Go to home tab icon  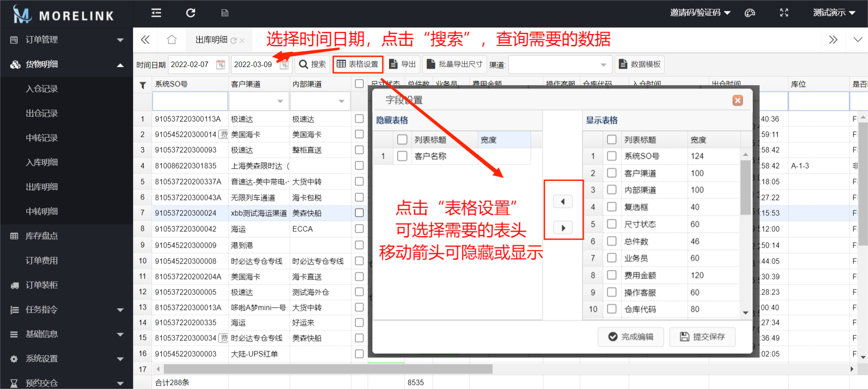pos(172,40)
